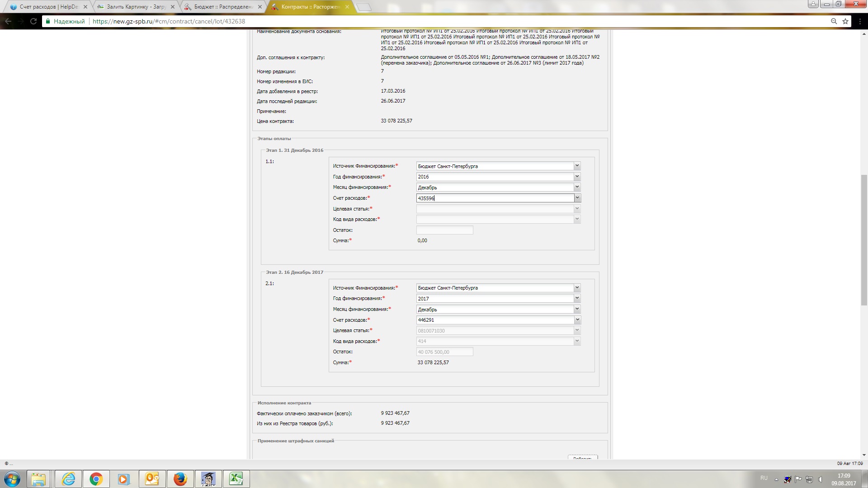Image resolution: width=868 pixels, height=488 pixels.
Task: Open Excel from taskbar
Action: pyautogui.click(x=236, y=479)
